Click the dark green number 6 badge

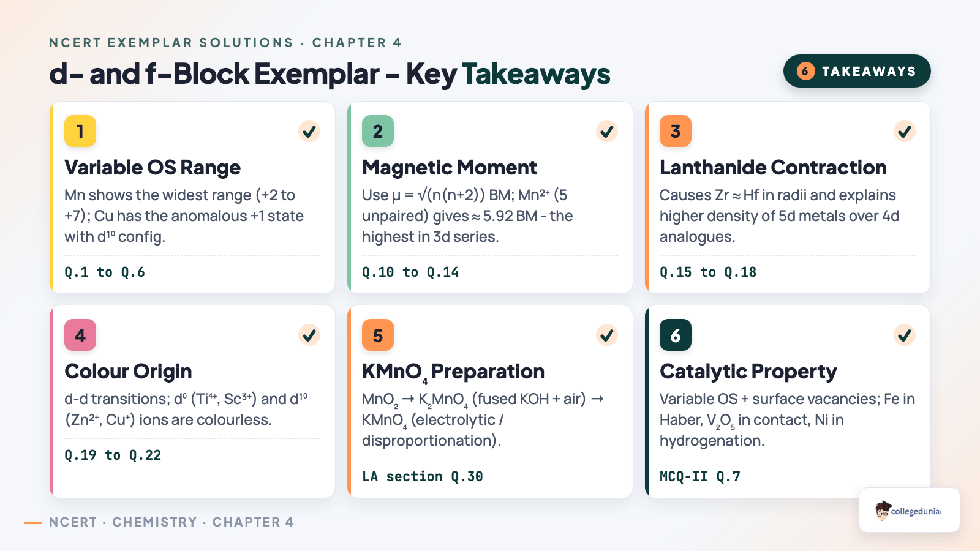coord(676,335)
